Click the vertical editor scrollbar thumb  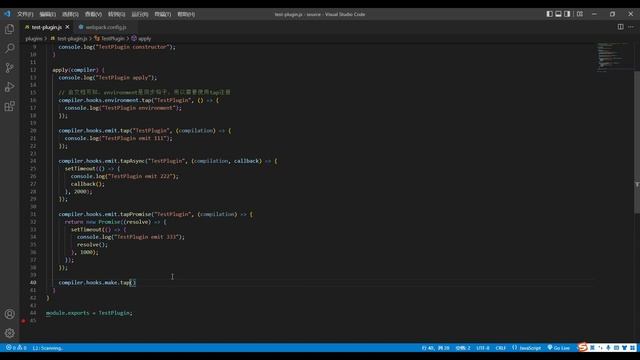[x=637, y=142]
